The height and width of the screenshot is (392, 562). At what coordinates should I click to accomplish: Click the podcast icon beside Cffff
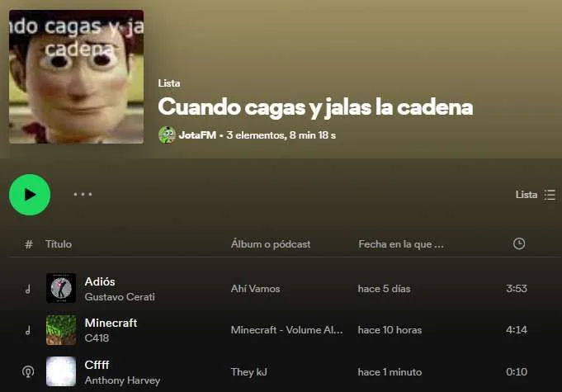click(28, 371)
